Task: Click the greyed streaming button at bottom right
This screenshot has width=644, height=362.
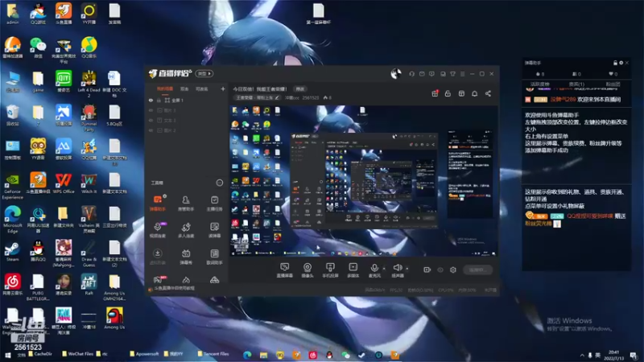Action: [x=477, y=269]
